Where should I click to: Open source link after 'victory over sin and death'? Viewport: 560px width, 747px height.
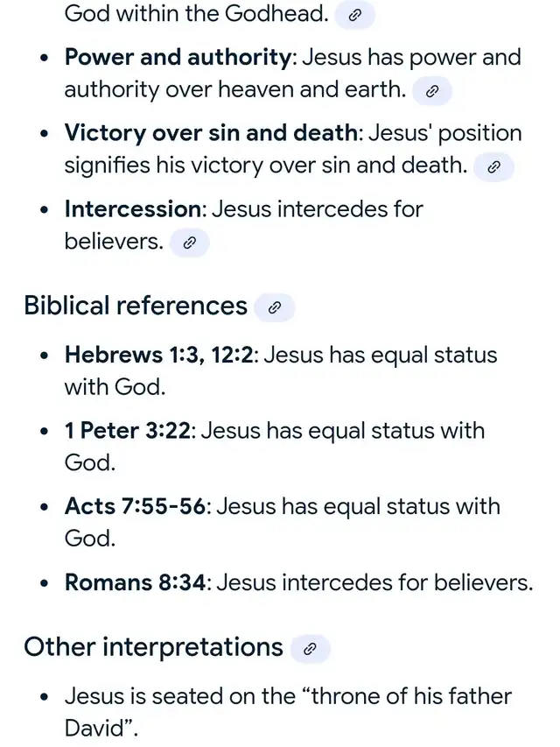point(493,166)
